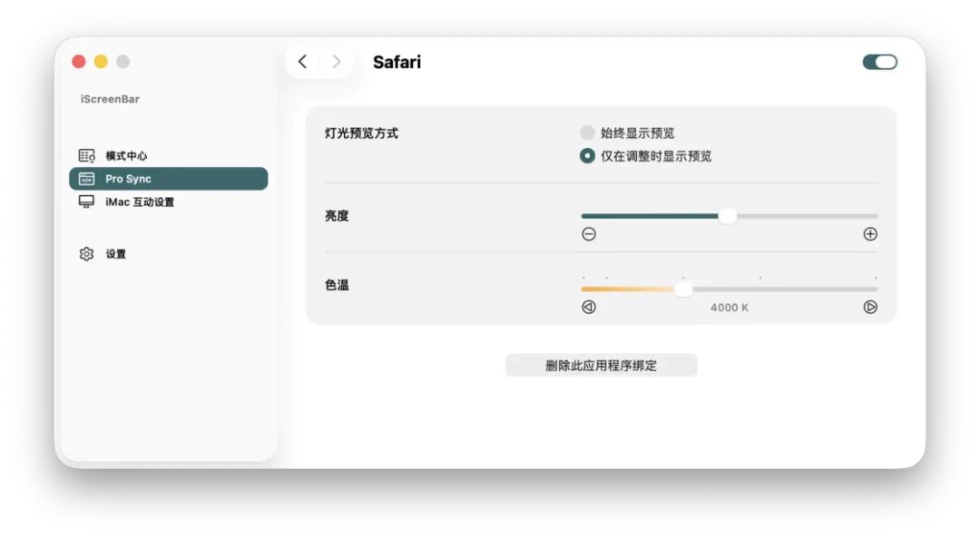This screenshot has height=540, width=980.
Task: Toggle the Safari binding switch off
Action: 879,62
